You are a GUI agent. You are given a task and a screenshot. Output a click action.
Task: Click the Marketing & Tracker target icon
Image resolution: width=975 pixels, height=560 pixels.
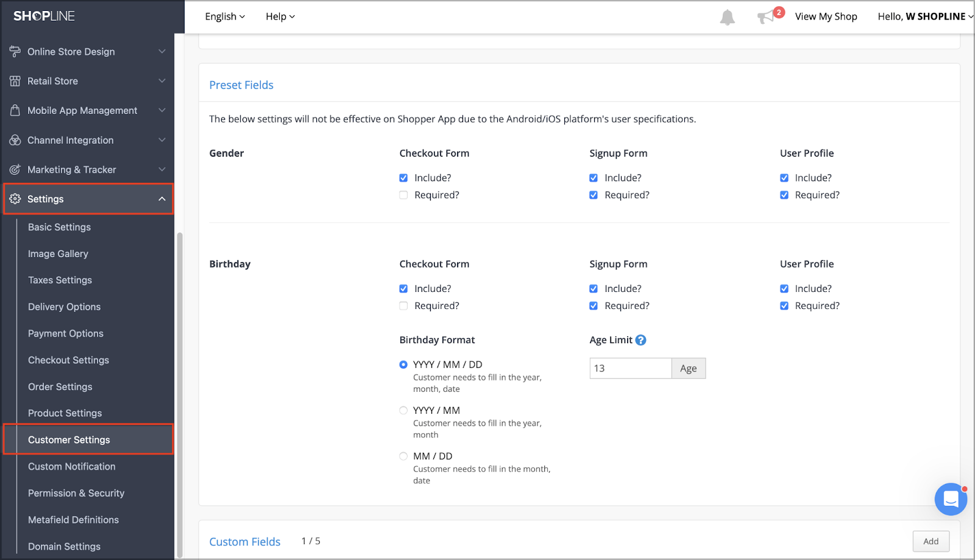(x=15, y=169)
